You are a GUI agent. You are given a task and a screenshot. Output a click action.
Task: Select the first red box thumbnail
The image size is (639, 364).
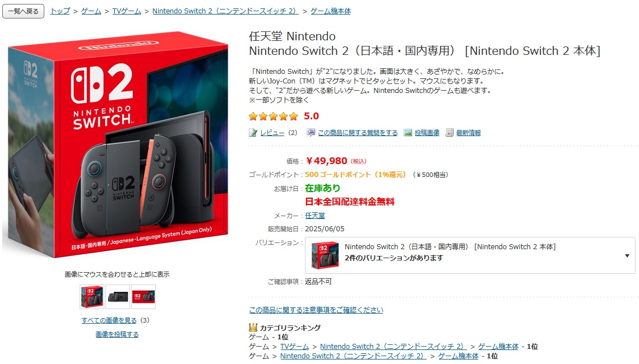[92, 296]
